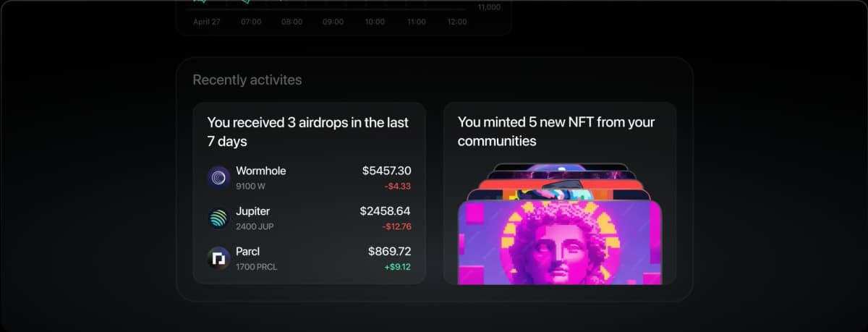868x332 pixels.
Task: Open the Wormhole airdrop entry
Action: 309,178
